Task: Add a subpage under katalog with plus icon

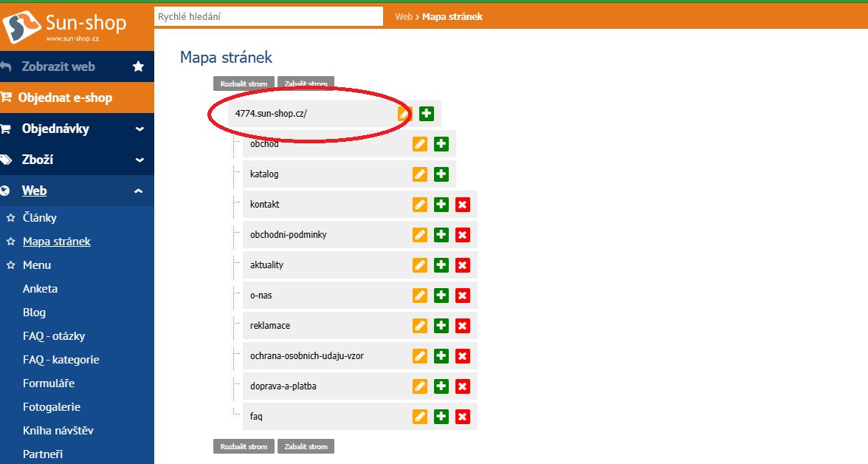Action: point(441,174)
